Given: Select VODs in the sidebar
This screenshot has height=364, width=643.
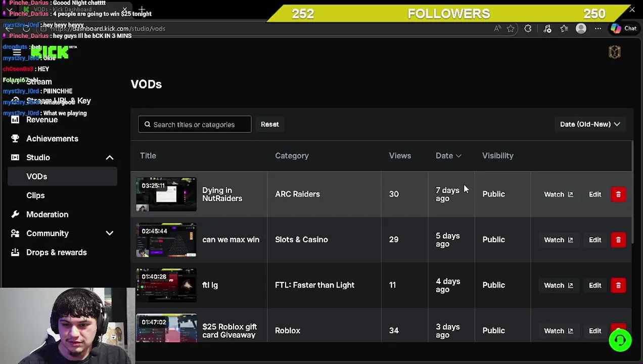Looking at the screenshot, I should point(61,176).
